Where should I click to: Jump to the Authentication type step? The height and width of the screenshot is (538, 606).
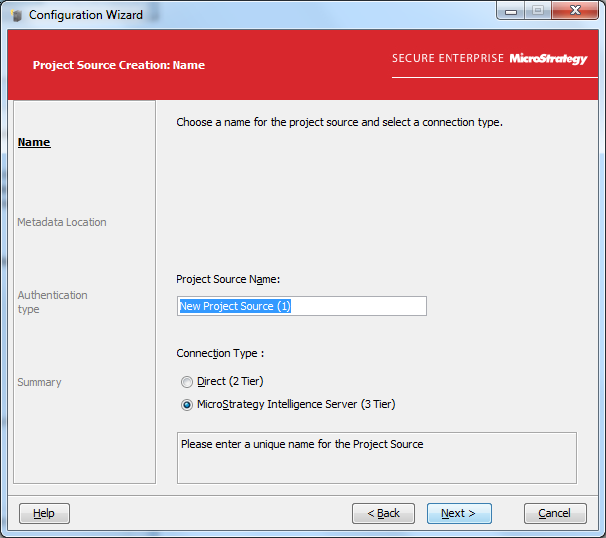pyautogui.click(x=52, y=302)
